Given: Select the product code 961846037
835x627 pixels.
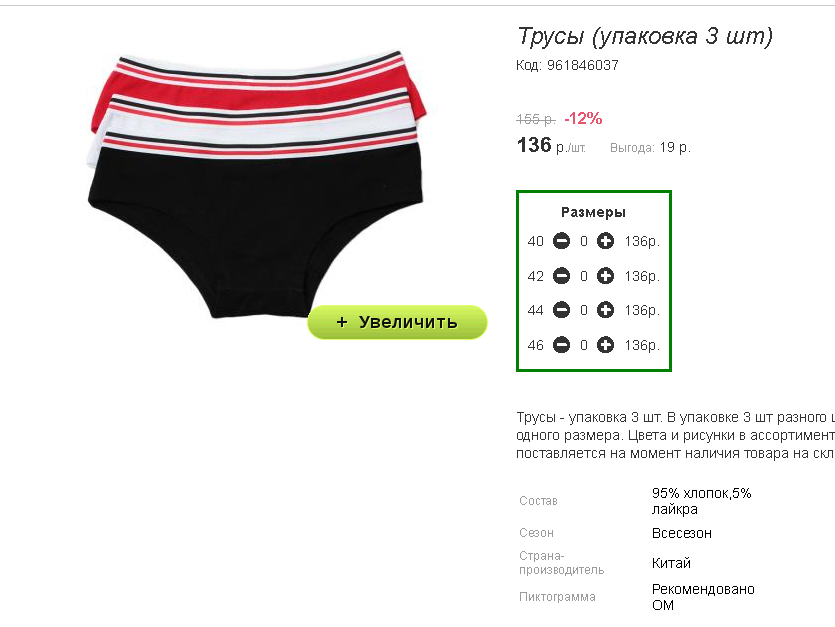Looking at the screenshot, I should click(583, 66).
